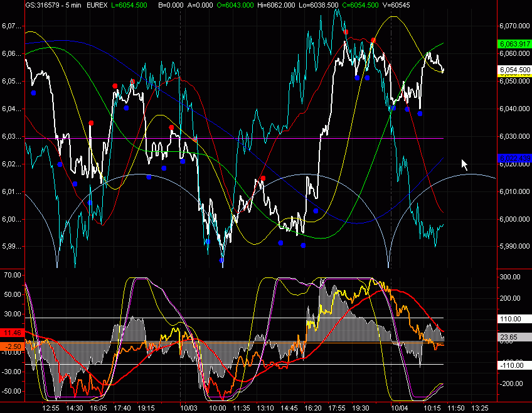Screen dimensions: 532x413
Task: Click the 6,040.000 right axis label
Action: click(x=514, y=109)
